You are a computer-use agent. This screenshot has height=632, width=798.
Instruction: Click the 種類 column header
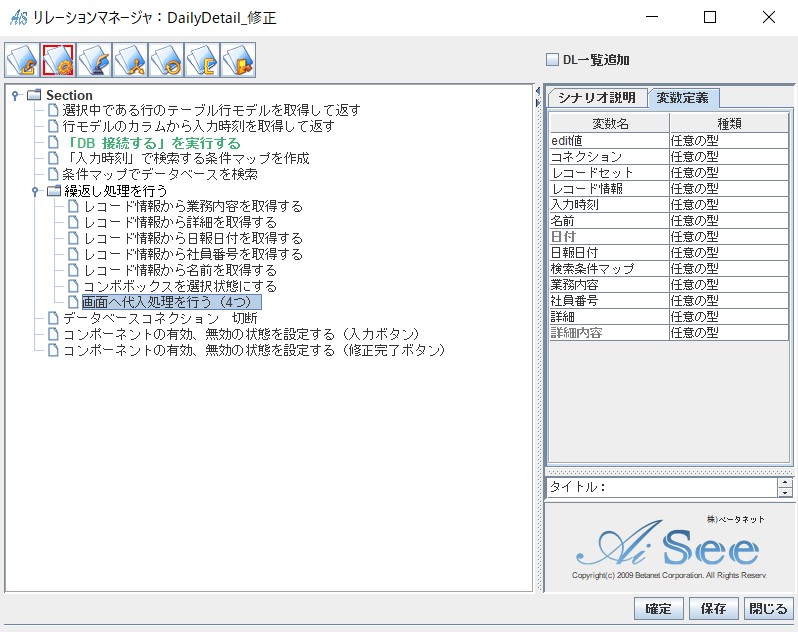[729, 123]
